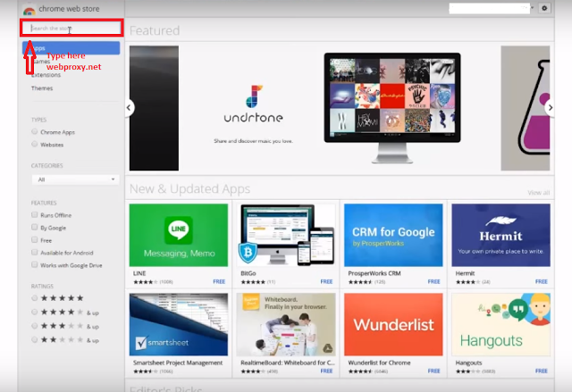Click the FREE button for BitGo

326,281
